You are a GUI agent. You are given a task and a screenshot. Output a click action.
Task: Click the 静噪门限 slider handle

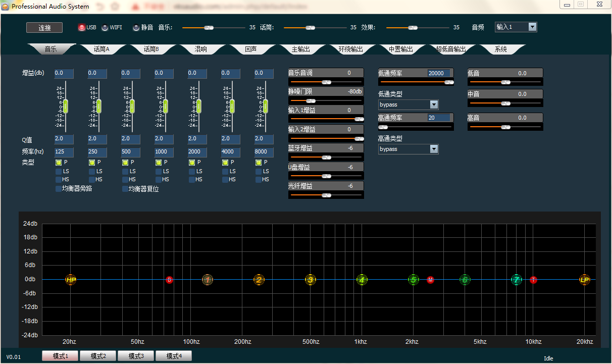coord(311,100)
